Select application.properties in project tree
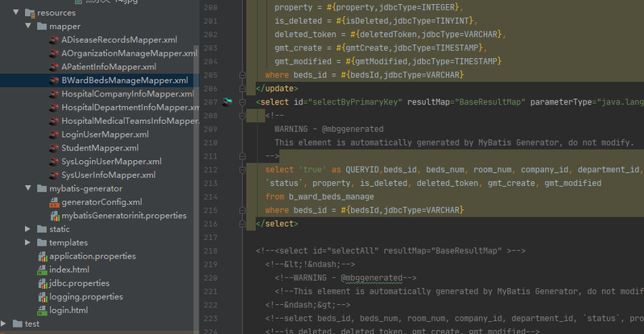644x334 pixels. pyautogui.click(x=93, y=257)
